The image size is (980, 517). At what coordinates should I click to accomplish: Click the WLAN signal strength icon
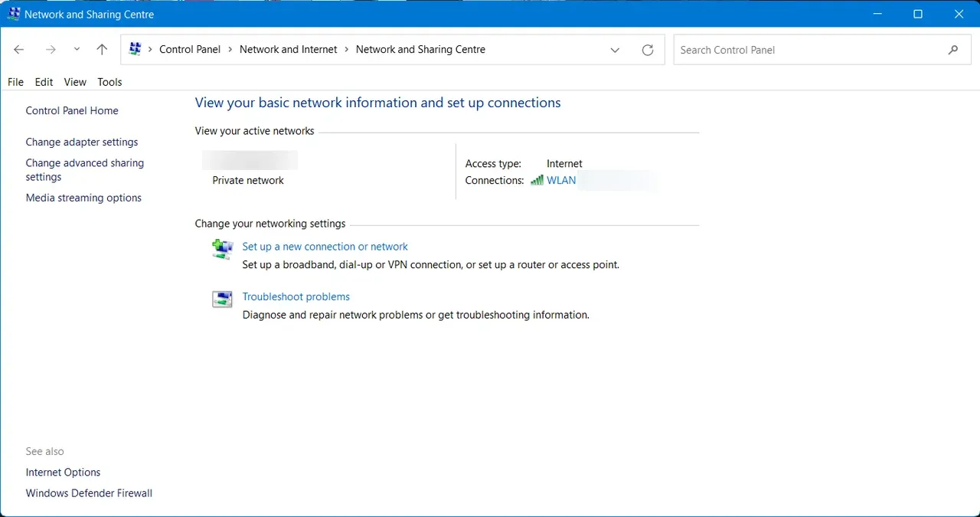coord(537,181)
